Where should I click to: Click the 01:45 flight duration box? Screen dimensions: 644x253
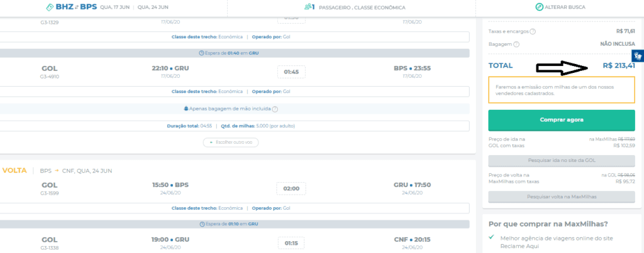pos(291,72)
